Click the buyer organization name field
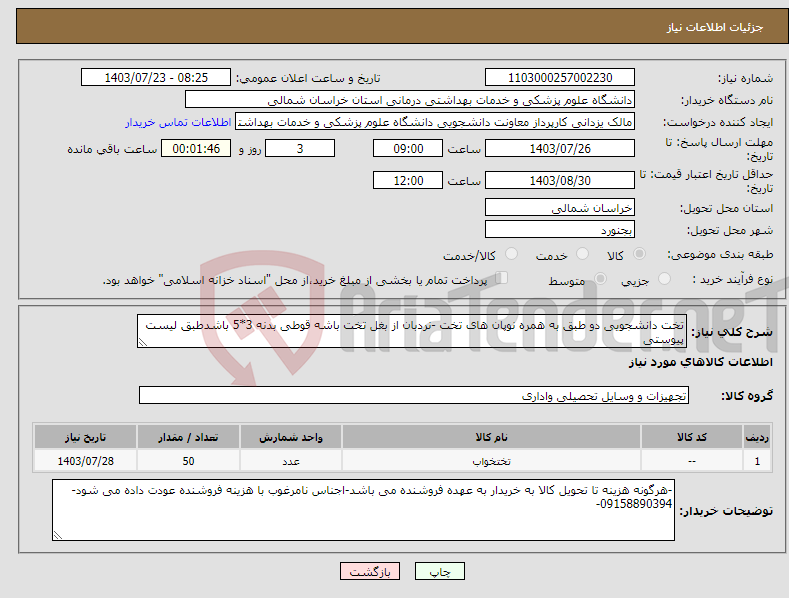 click(410, 100)
